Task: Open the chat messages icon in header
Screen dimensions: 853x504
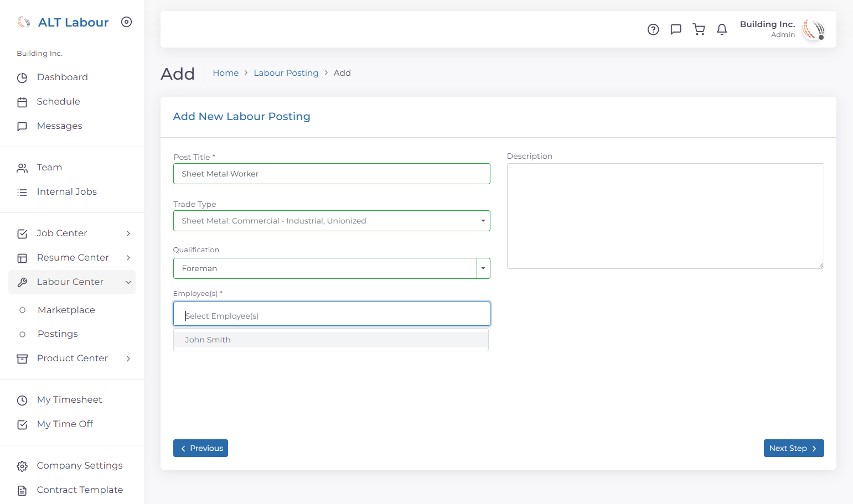Action: coord(676,29)
